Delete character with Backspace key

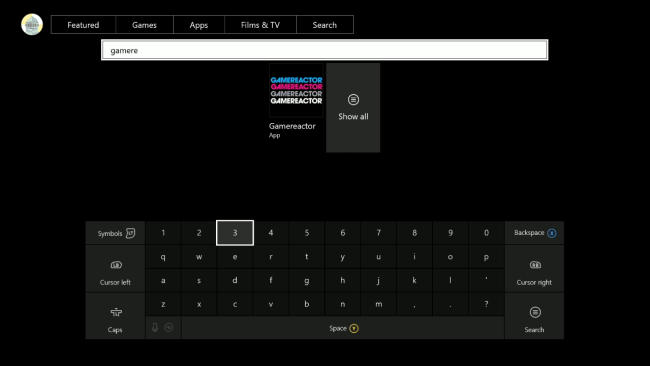point(534,233)
